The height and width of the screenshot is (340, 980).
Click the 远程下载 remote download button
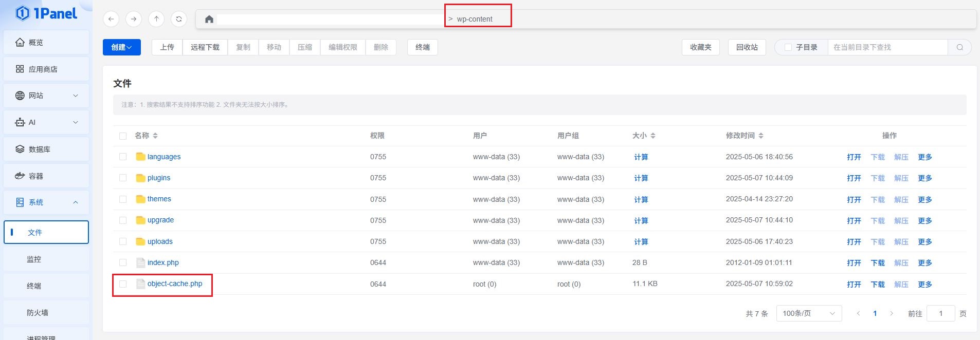pyautogui.click(x=205, y=47)
